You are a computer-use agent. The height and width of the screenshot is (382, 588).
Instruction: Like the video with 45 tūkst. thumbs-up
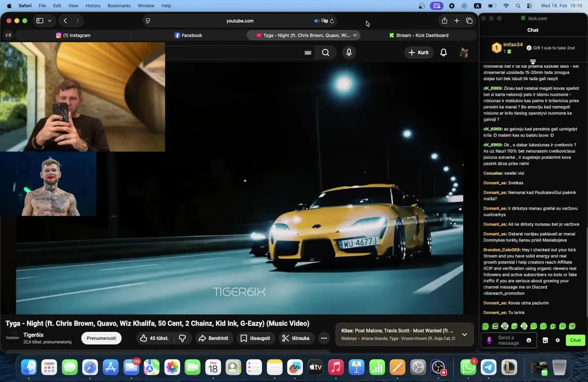(154, 338)
